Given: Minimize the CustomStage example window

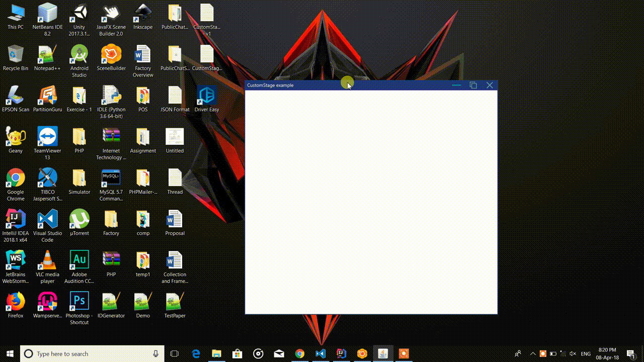Looking at the screenshot, I should (456, 85).
